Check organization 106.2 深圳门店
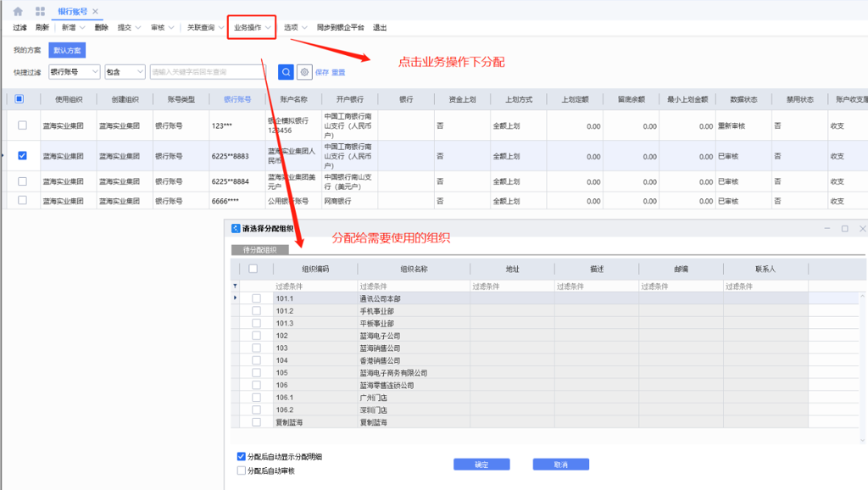Image resolution: width=868 pixels, height=490 pixels. click(256, 409)
